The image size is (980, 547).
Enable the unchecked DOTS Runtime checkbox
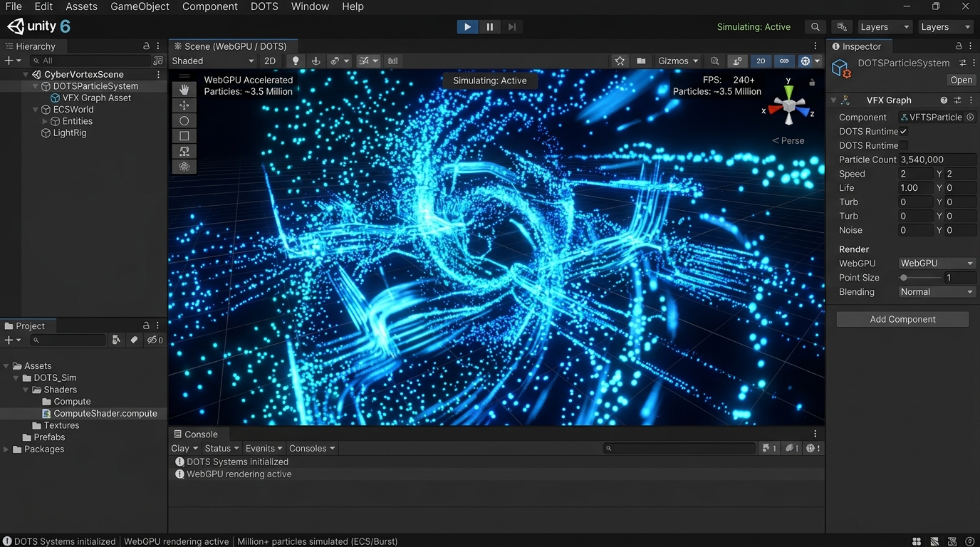(903, 146)
